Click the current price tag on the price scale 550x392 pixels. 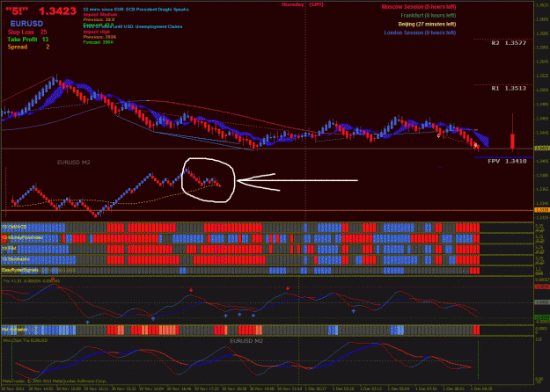pos(542,149)
